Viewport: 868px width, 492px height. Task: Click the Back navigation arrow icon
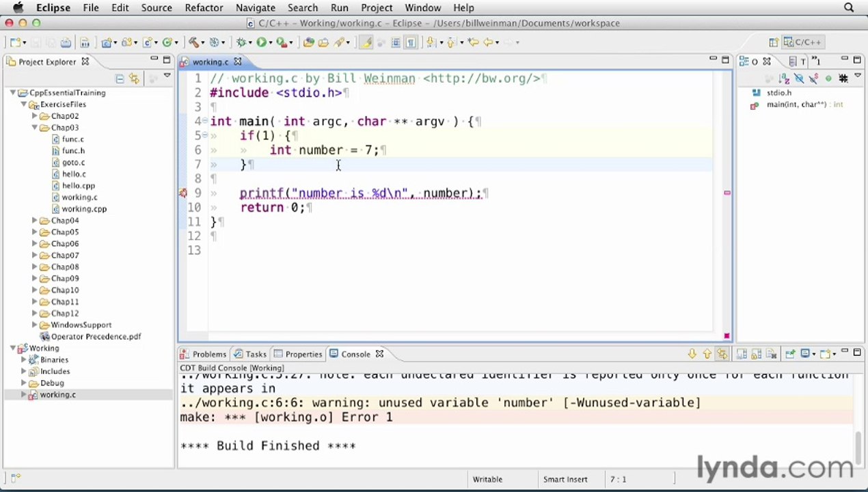488,42
